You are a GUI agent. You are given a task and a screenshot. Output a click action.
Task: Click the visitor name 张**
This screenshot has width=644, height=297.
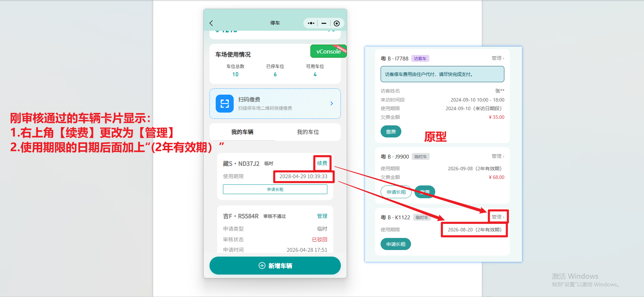tap(500, 91)
